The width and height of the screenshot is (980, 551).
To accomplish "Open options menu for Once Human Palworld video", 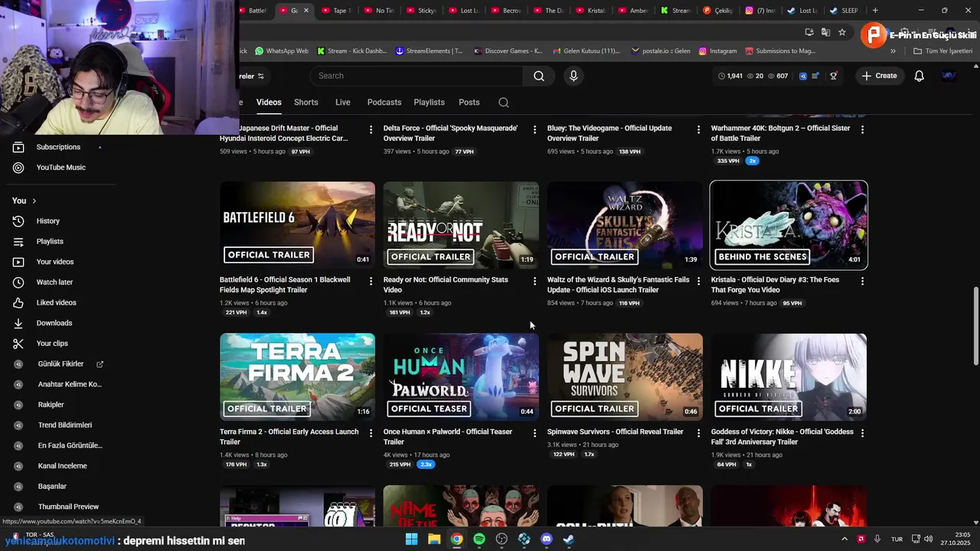I will click(x=534, y=433).
